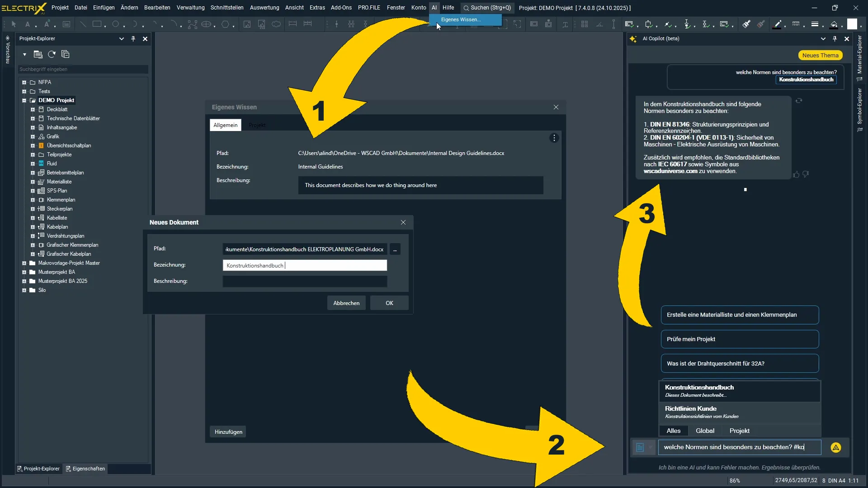The width and height of the screenshot is (868, 488).
Task: Open three-dot menu in Eigenes Wissen
Action: [x=554, y=138]
